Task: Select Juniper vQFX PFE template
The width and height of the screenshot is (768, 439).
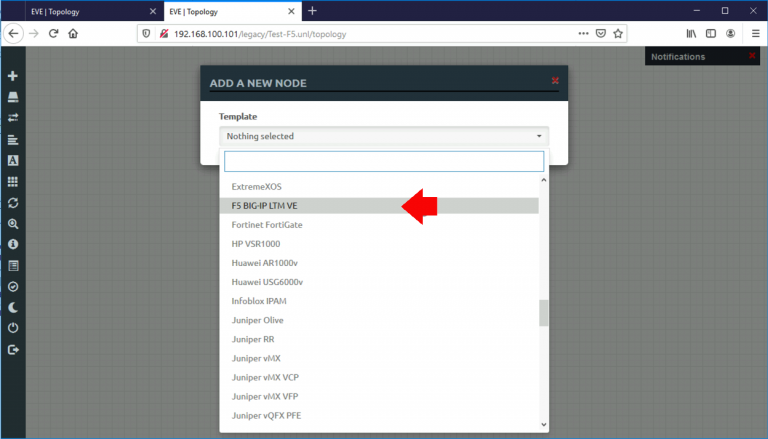Action: (x=379, y=416)
